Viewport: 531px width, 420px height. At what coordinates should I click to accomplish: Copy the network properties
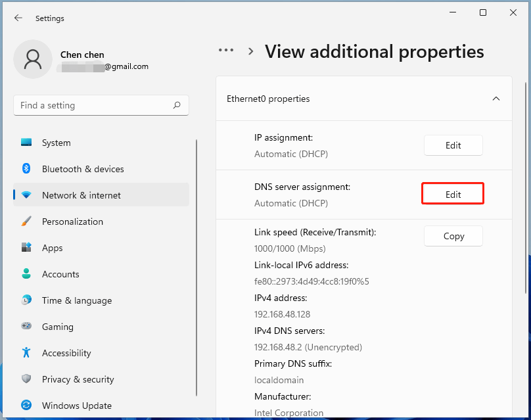click(x=453, y=236)
